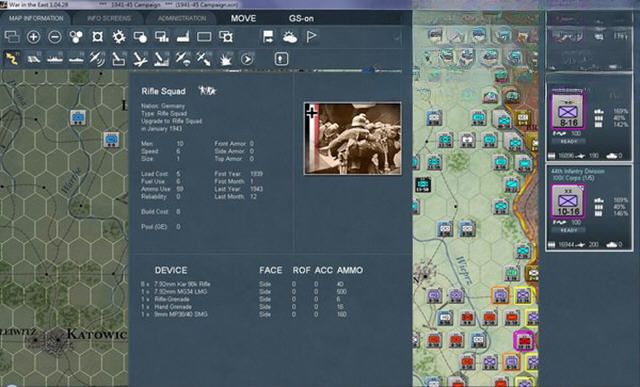Select the air transfer mode icon
Viewport: 640px width, 387px height.
(x=204, y=59)
